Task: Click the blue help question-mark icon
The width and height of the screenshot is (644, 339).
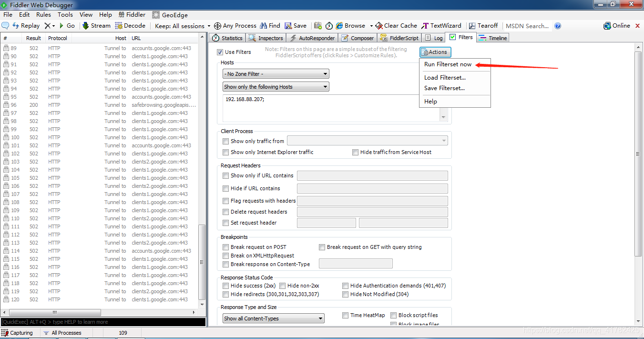Action: [558, 26]
